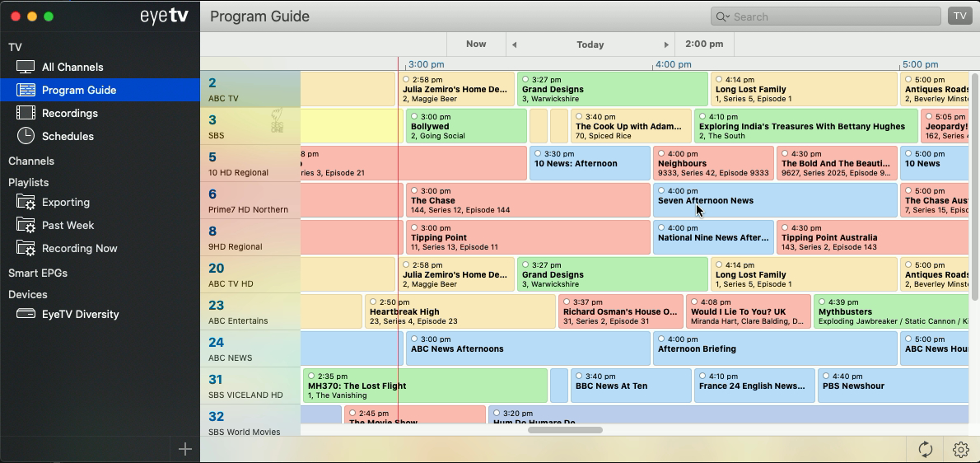Select channel 2 ABC TV row header
The image size is (980, 463).
(250, 89)
